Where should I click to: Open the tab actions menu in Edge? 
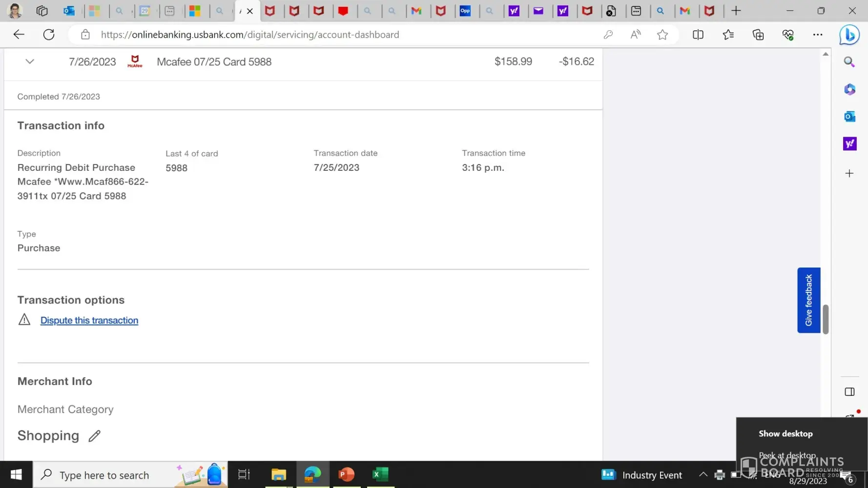pyautogui.click(x=42, y=11)
